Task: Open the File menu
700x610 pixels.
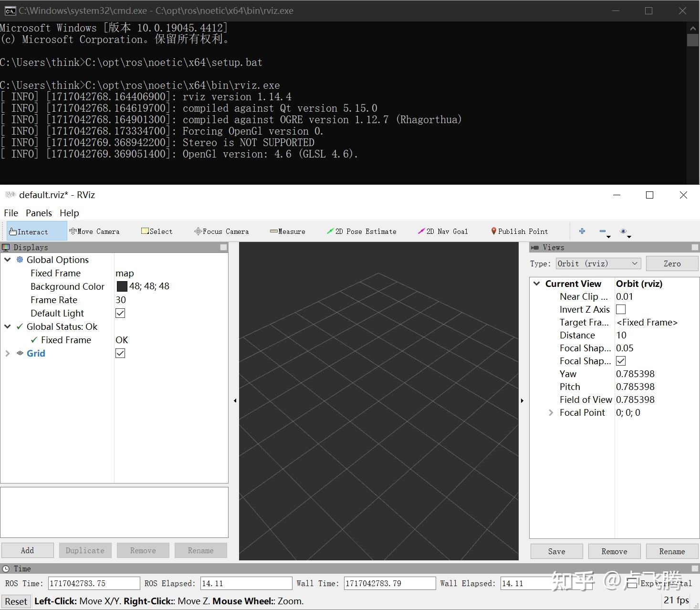Action: (11, 213)
